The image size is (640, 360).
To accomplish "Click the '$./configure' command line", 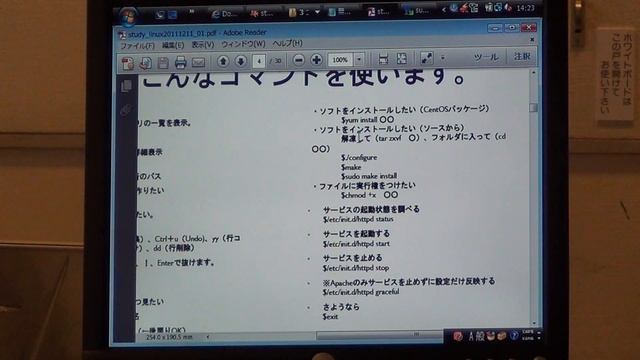I will (359, 158).
